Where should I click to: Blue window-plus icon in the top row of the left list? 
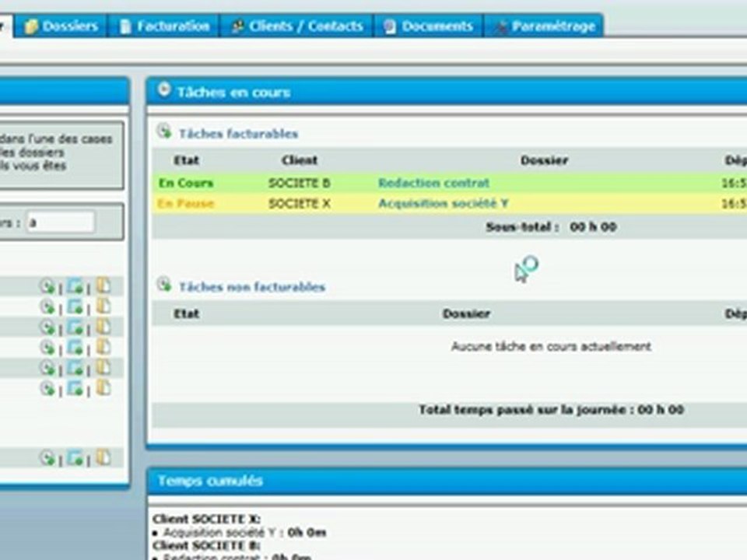coord(75,285)
